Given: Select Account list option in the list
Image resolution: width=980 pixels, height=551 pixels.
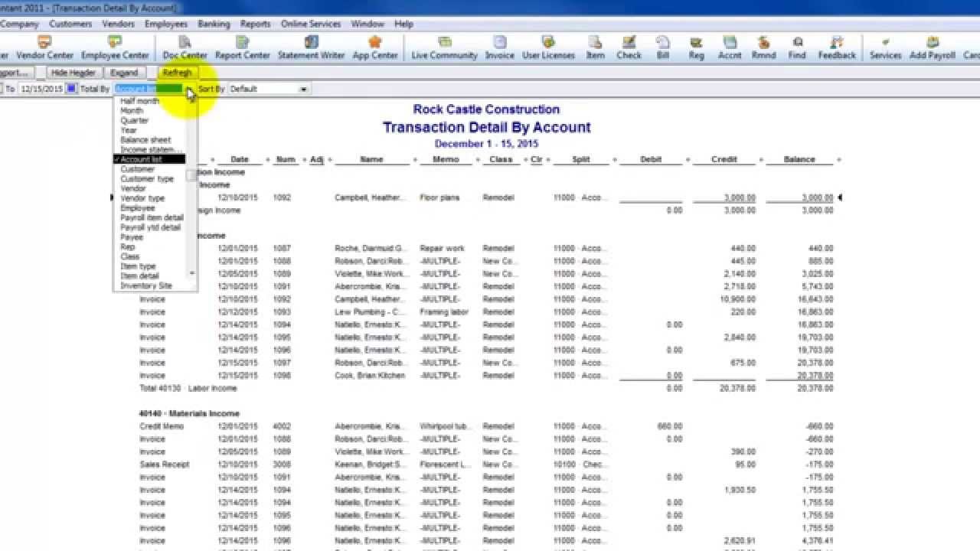Looking at the screenshot, I should 149,159.
